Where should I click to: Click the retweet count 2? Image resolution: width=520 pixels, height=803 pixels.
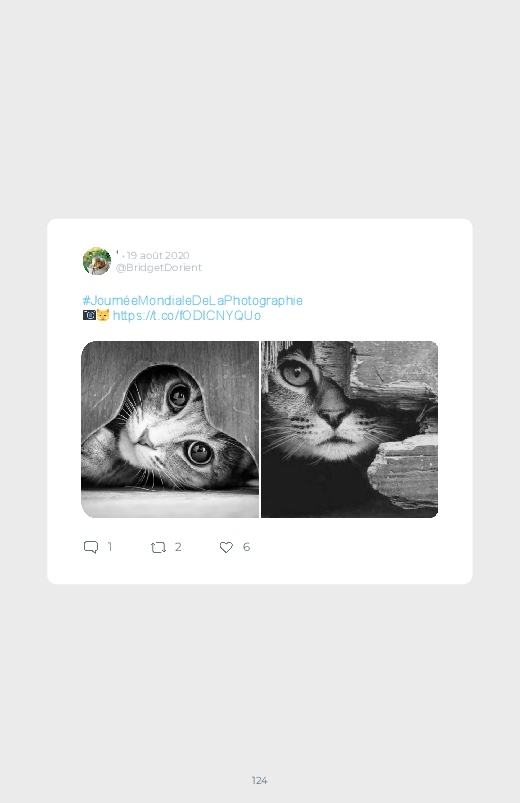(x=178, y=547)
